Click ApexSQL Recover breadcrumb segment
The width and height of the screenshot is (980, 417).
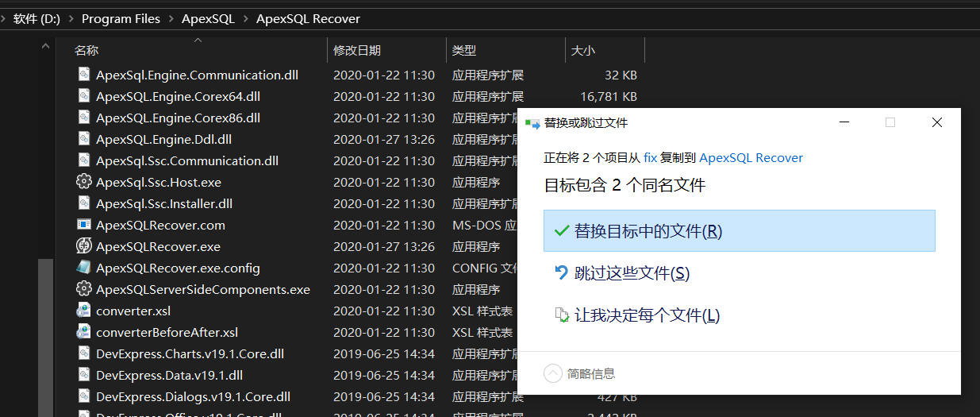pos(308,18)
